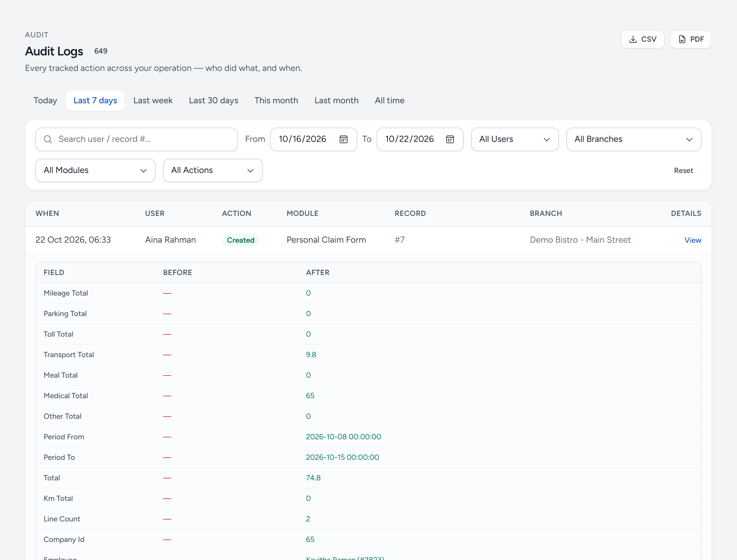Click the AFTER column header

coord(317,272)
